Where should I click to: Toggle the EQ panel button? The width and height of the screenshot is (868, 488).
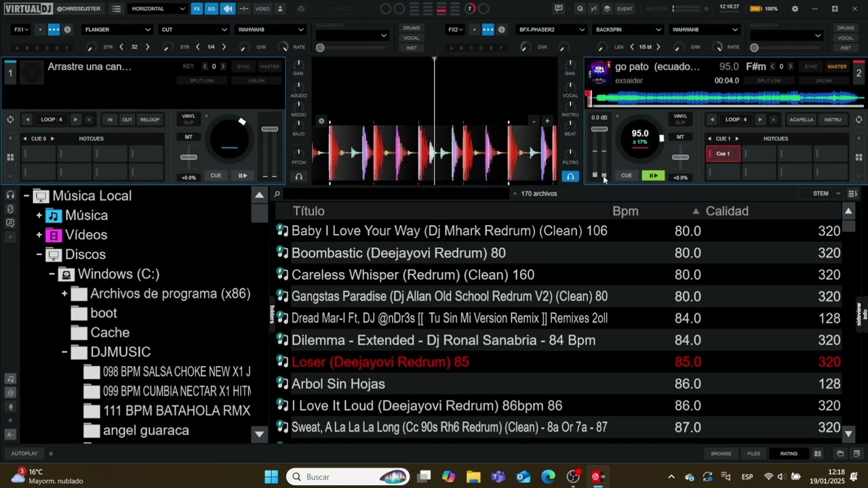tap(212, 9)
